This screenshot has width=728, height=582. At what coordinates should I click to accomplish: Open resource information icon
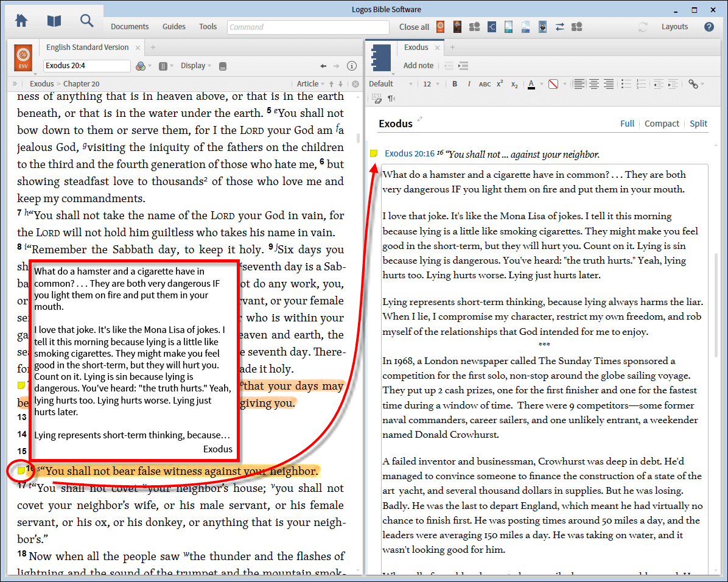click(351, 66)
